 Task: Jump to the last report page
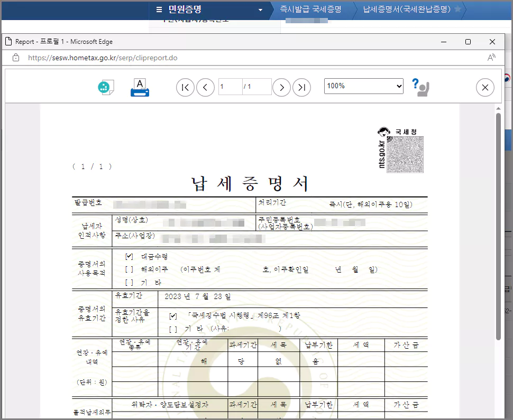coord(301,87)
